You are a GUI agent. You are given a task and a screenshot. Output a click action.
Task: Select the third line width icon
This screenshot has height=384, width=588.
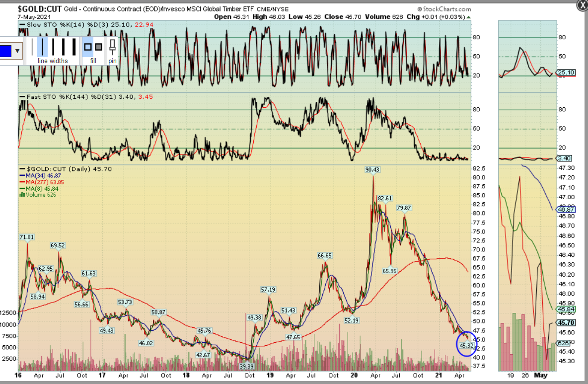[x=53, y=46]
